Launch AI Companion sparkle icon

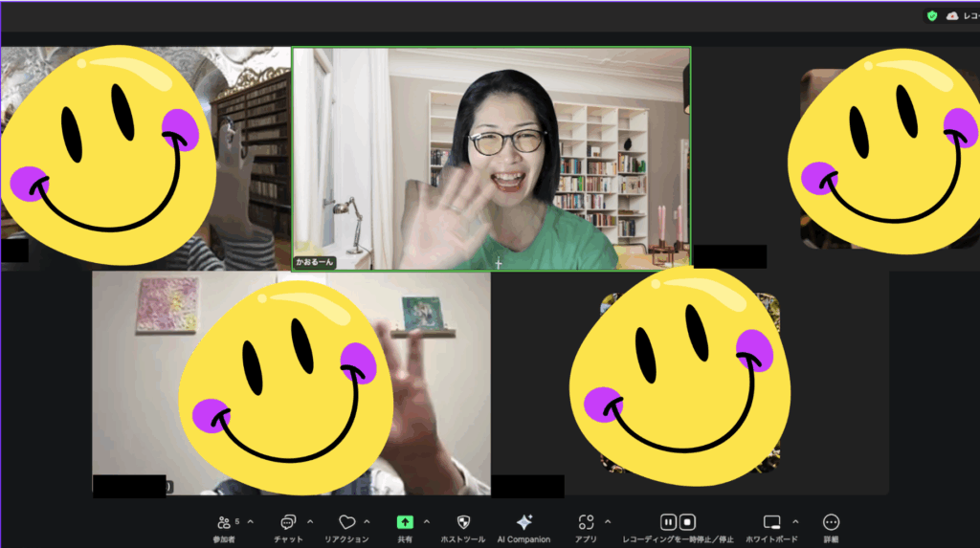coord(523,523)
